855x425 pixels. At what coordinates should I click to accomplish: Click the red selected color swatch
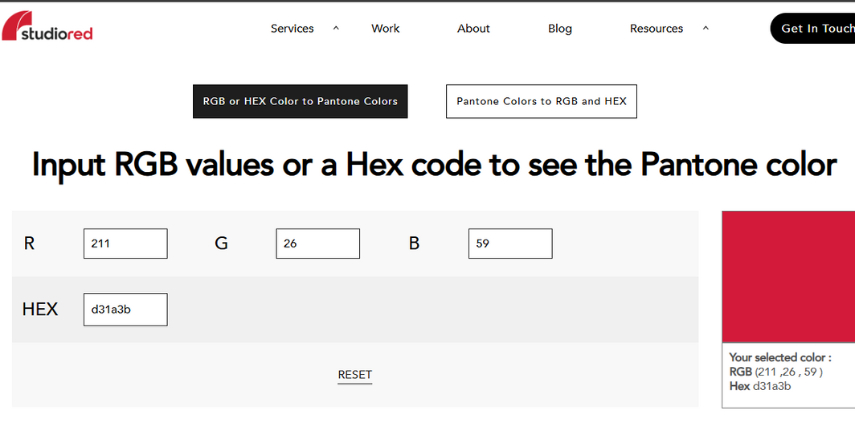[x=788, y=276]
